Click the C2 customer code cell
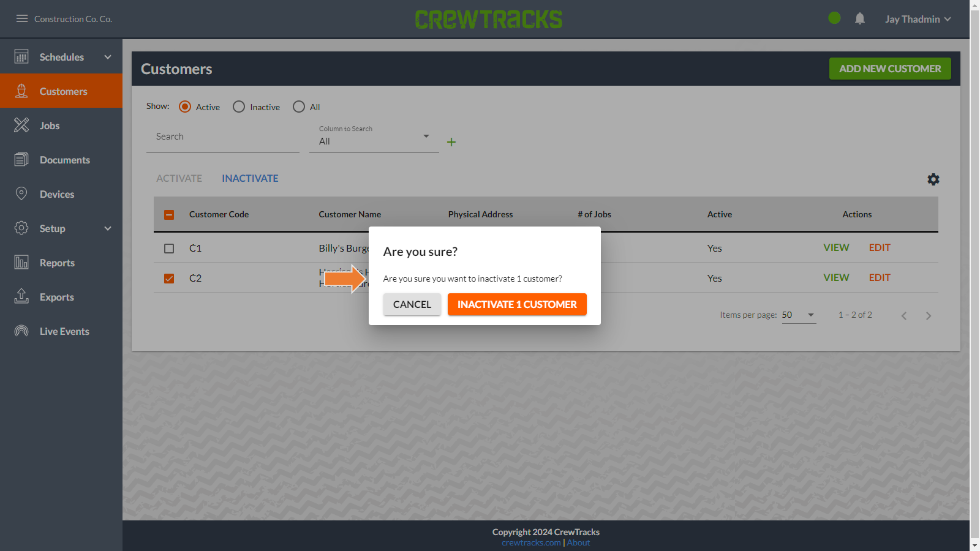Viewport: 980px width, 551px height. pyautogui.click(x=195, y=278)
